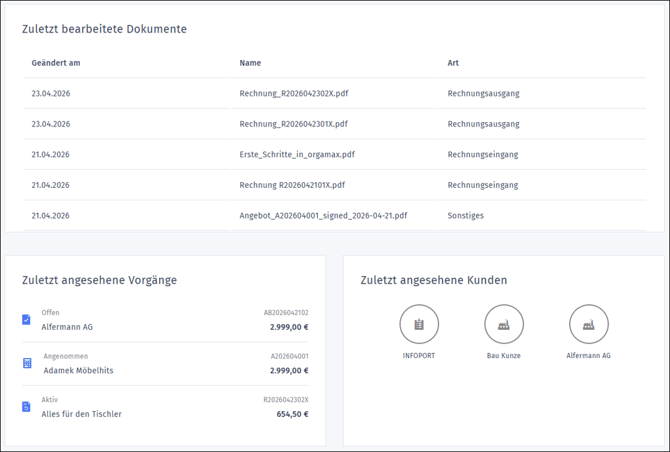The height and width of the screenshot is (452, 670).
Task: Click the Zuletzt bearbeitete Dokumente heading
Action: [x=104, y=29]
